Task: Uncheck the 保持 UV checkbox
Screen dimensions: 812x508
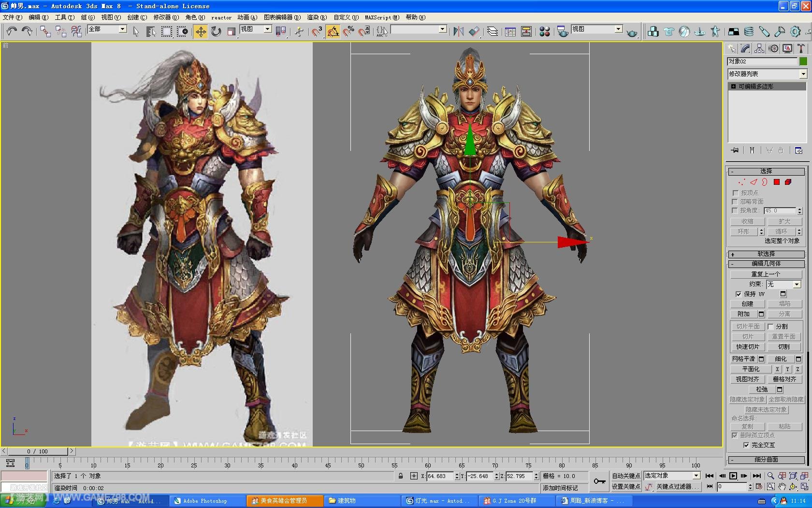Action: click(x=738, y=294)
